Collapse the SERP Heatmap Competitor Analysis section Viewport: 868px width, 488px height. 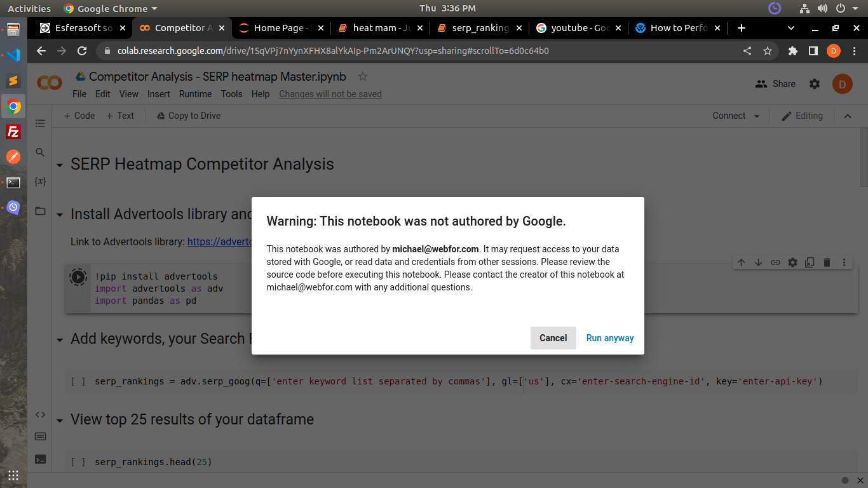[x=60, y=165]
